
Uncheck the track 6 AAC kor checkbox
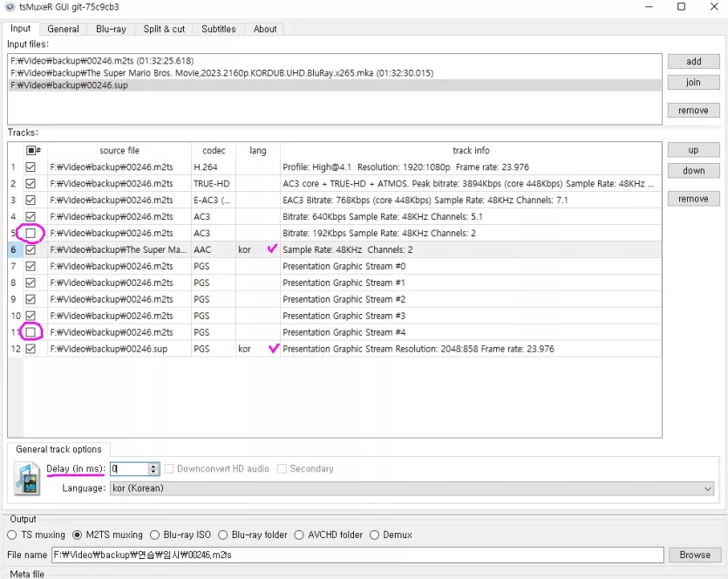pos(31,249)
